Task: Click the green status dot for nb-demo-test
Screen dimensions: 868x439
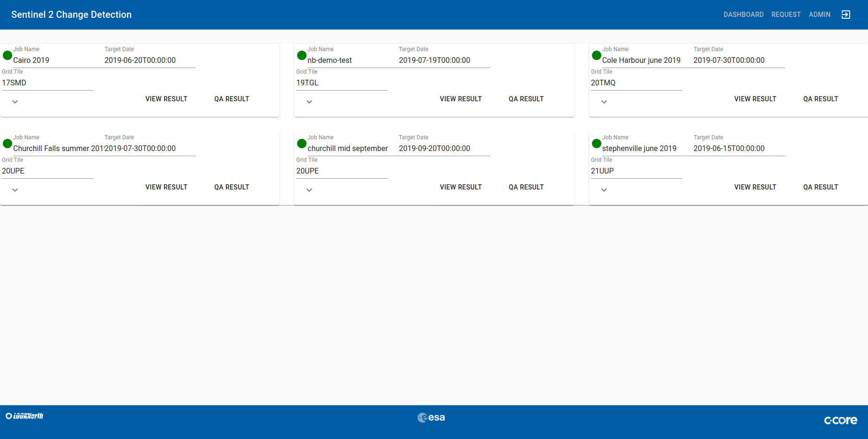Action: 302,55
